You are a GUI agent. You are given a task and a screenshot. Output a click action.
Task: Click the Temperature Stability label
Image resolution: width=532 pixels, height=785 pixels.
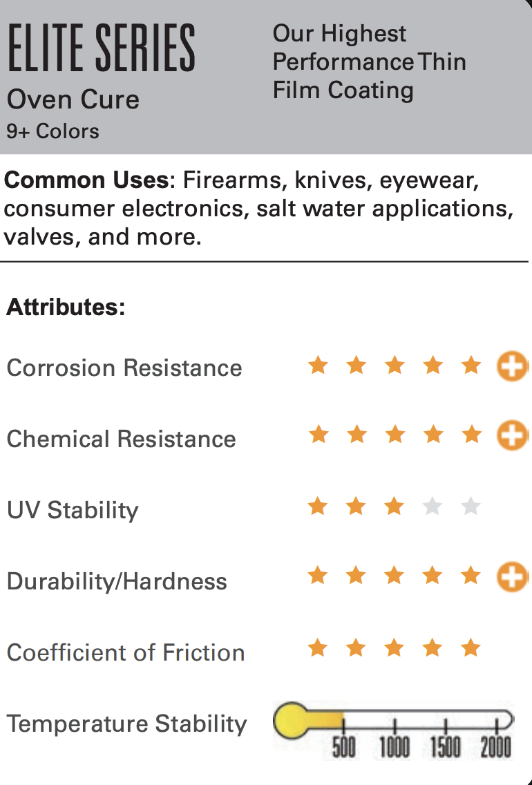(126, 723)
